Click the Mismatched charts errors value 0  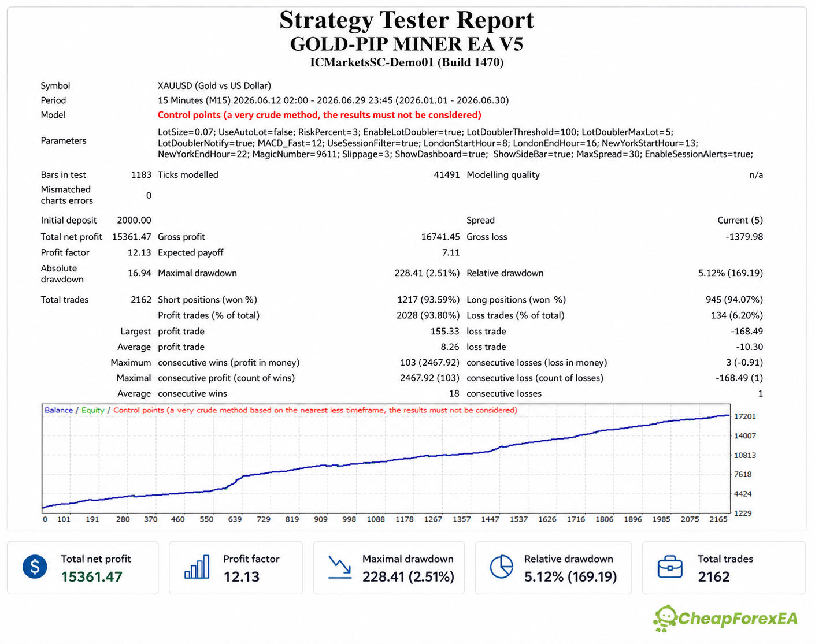(x=149, y=195)
